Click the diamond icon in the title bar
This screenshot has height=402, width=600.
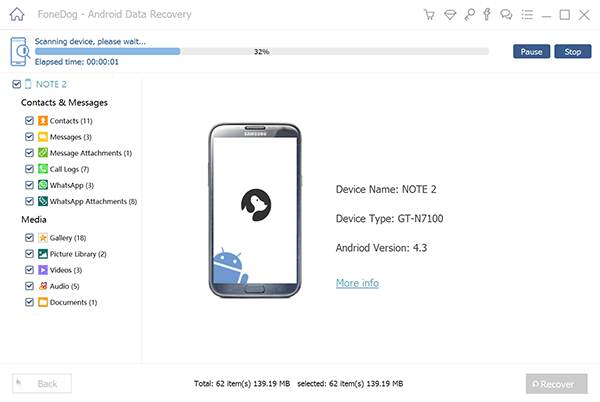[x=450, y=15]
